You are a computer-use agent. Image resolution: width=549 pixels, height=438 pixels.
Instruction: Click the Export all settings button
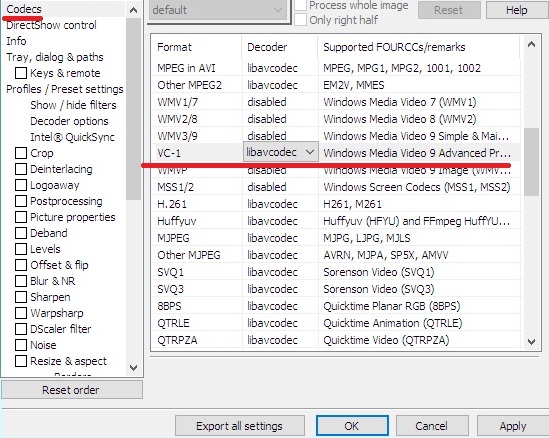[x=239, y=426]
